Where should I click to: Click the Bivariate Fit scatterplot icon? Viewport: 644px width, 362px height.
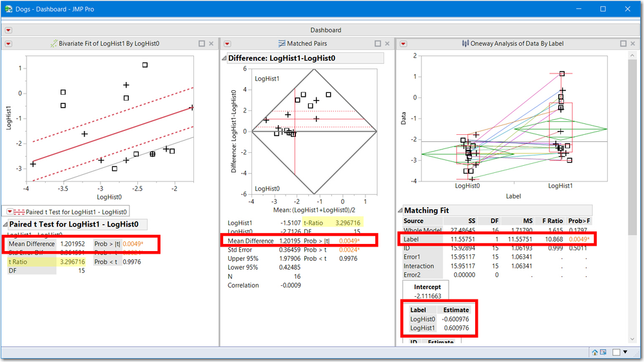click(54, 43)
